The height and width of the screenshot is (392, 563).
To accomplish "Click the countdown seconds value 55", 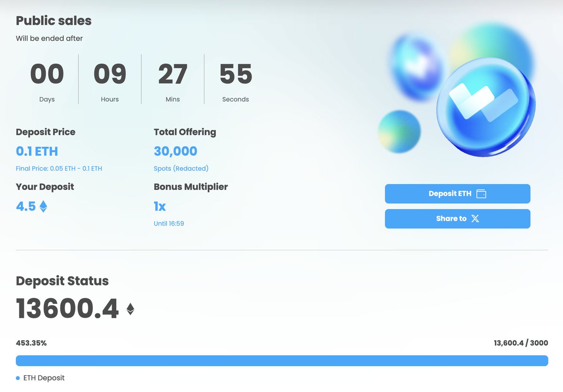I will (236, 75).
